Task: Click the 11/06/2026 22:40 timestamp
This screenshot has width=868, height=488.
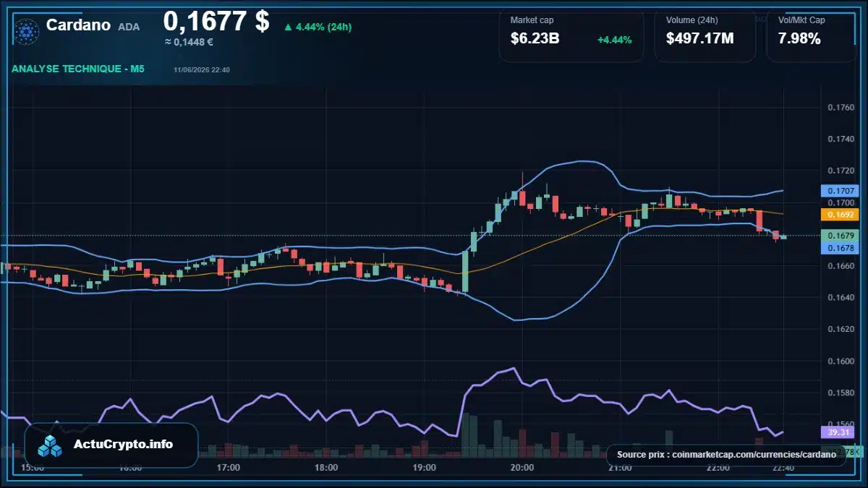Action: tap(202, 70)
